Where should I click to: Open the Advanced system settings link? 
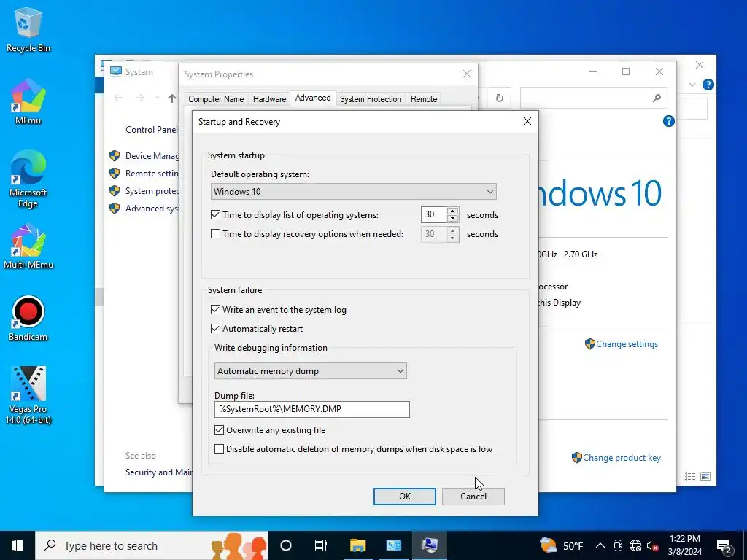(152, 209)
